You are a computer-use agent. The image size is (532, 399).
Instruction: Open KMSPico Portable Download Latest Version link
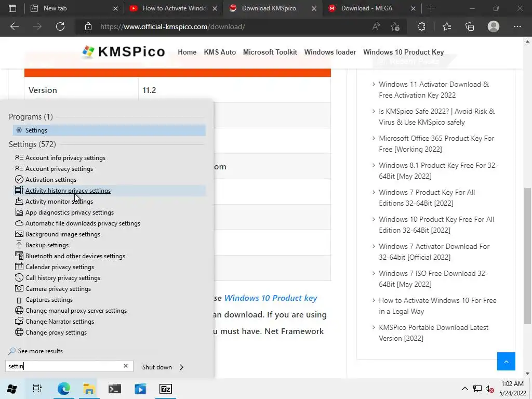pyautogui.click(x=433, y=333)
